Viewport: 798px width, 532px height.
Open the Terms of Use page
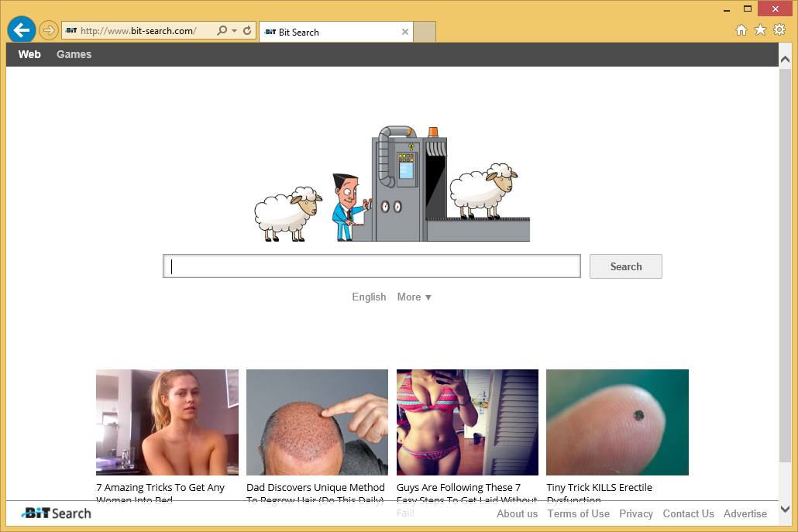click(x=578, y=513)
